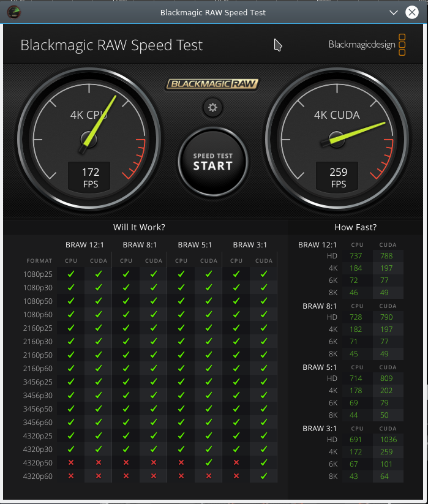Click green check for 4320p30 BRAW 12:1 CPU
The image size is (428, 504).
pos(71,449)
